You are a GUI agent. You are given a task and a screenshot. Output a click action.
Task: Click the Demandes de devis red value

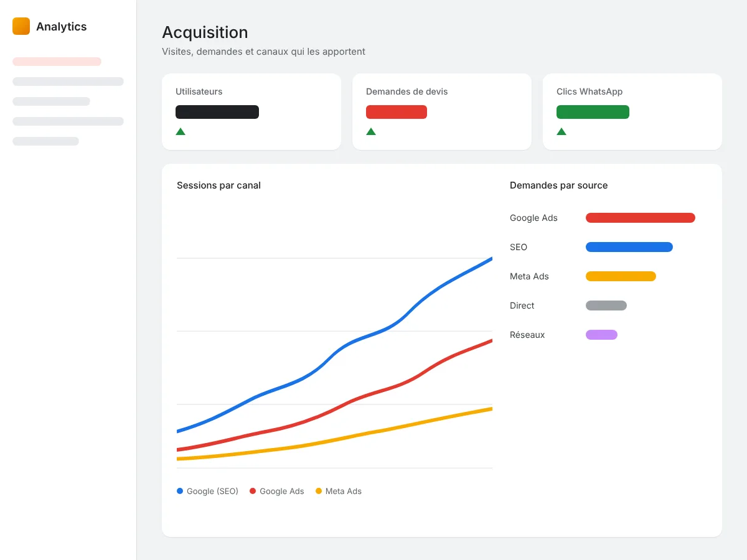[x=397, y=112]
